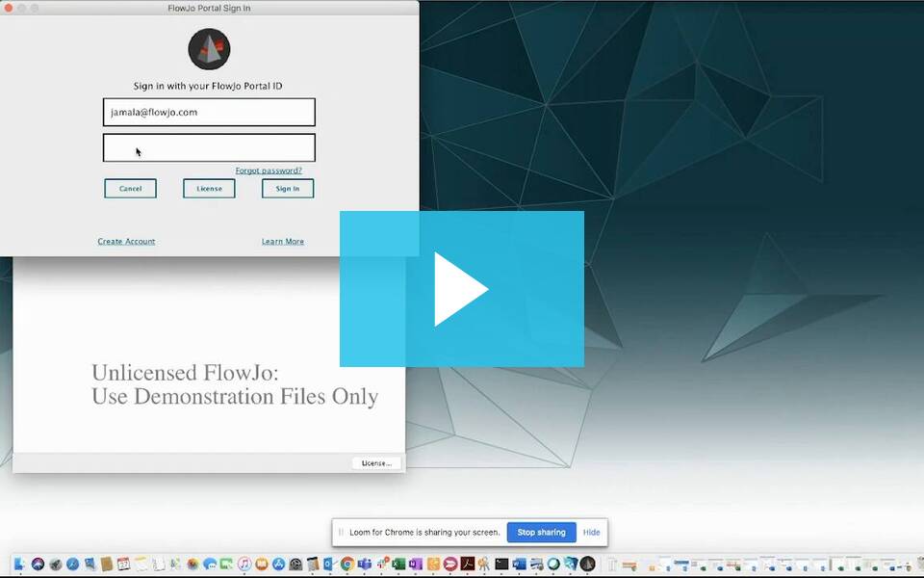Viewport: 924px width, 578px height.
Task: Open Adobe Acrobat from the dock
Action: coord(468,564)
